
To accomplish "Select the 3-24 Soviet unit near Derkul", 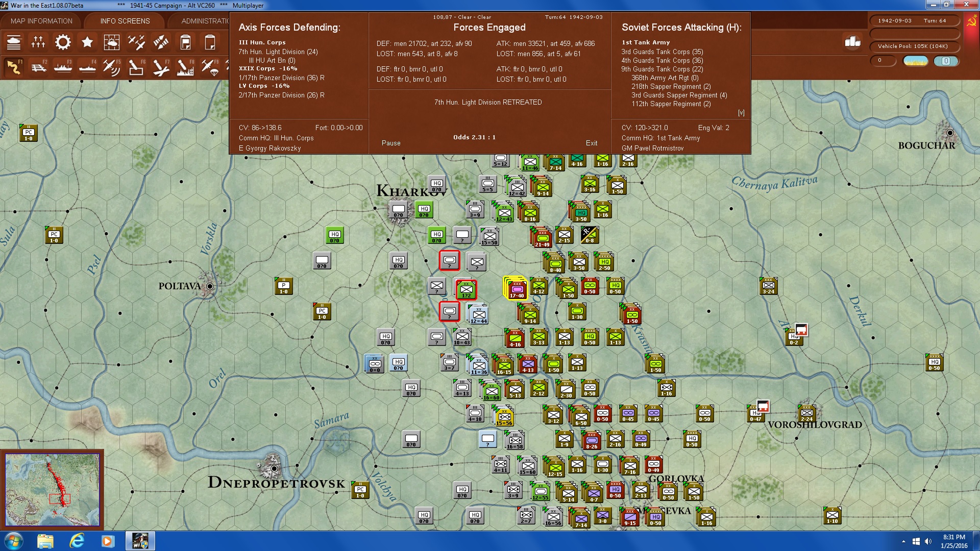I will tap(768, 286).
